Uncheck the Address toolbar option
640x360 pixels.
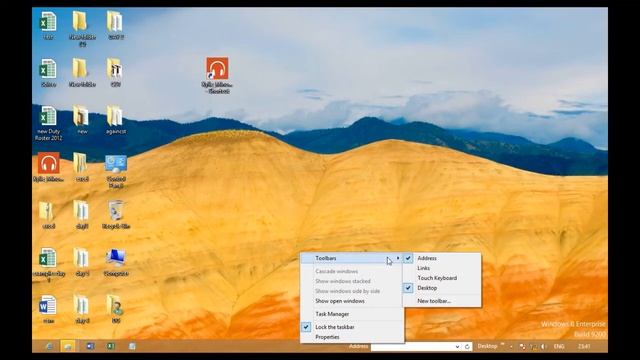tap(442, 258)
